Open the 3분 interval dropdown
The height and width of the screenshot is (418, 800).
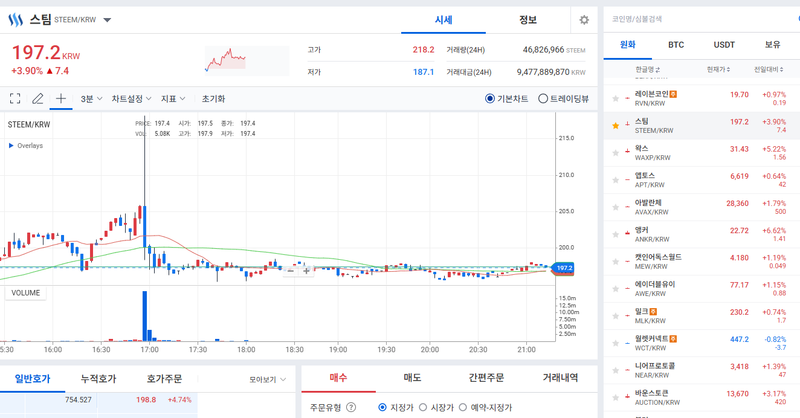(91, 99)
